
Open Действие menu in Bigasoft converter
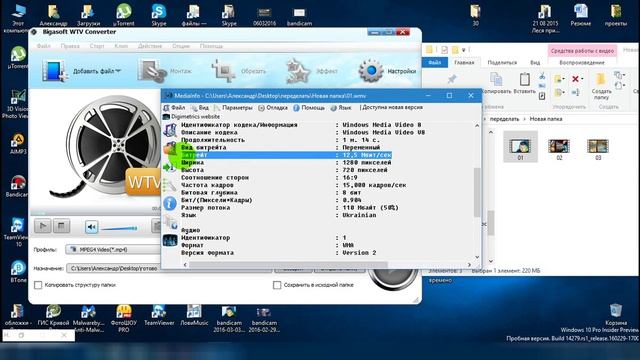pyautogui.click(x=150, y=46)
